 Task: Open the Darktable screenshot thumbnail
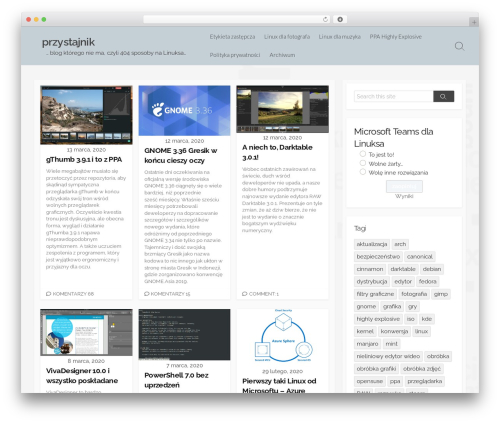(282, 109)
